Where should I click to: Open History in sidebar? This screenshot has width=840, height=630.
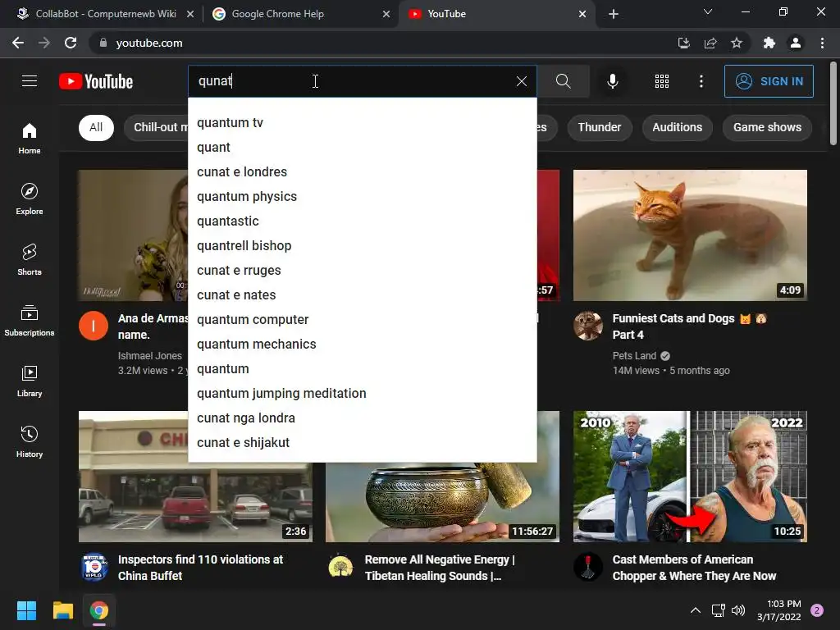click(30, 441)
